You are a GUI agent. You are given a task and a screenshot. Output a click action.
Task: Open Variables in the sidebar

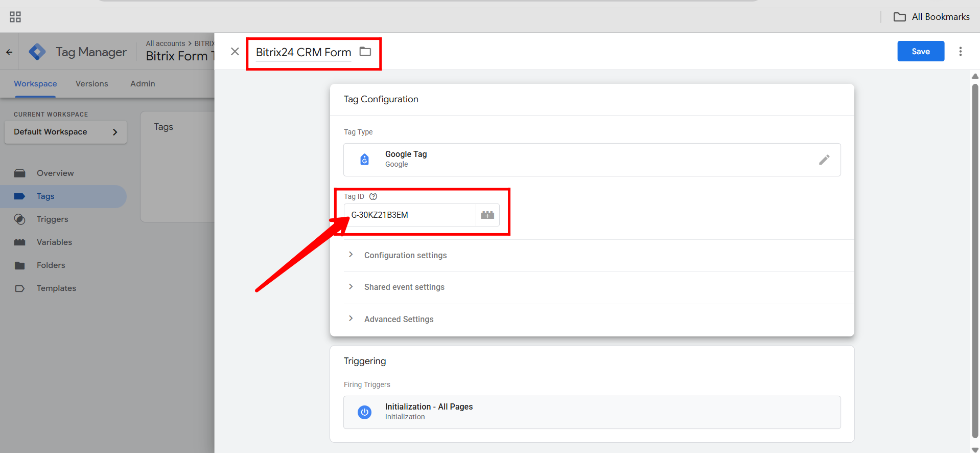54,242
